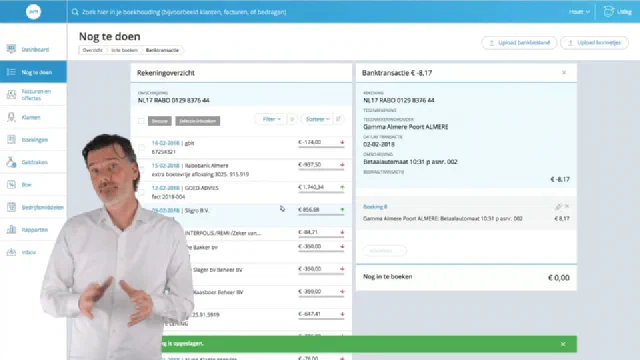Open the Sorteer dropdown

317,119
